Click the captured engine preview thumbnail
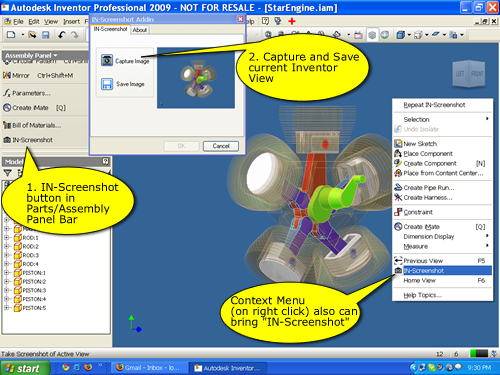This screenshot has width=500, height=375. click(x=196, y=78)
